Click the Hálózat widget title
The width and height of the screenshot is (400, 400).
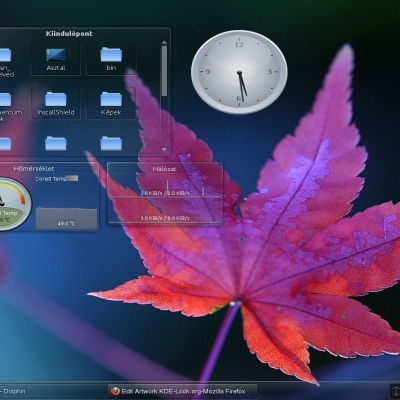pyautogui.click(x=164, y=169)
